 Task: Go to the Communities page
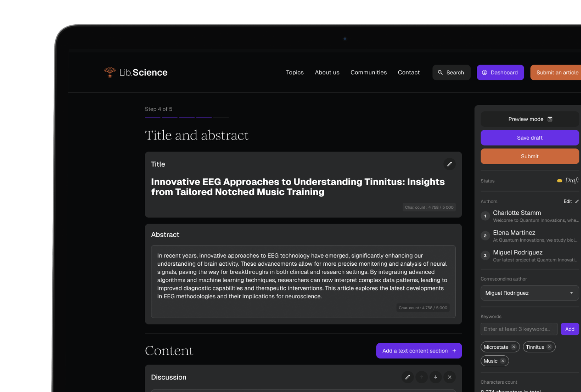click(x=368, y=73)
